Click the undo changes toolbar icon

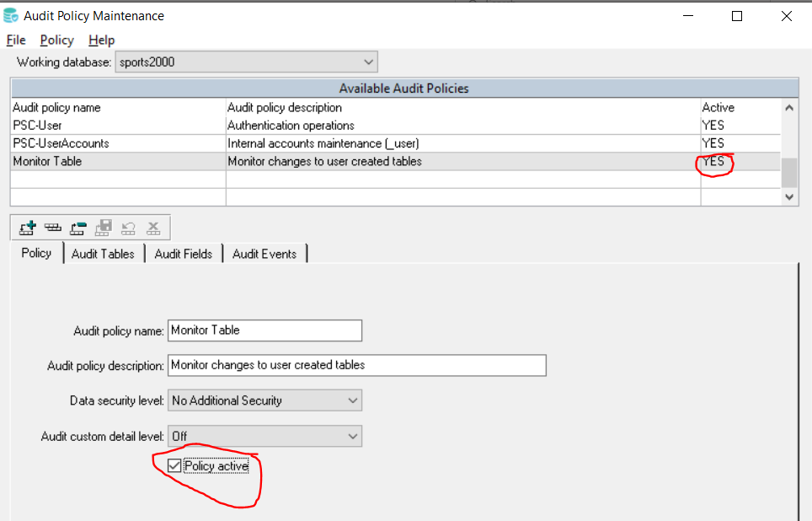[x=128, y=228]
